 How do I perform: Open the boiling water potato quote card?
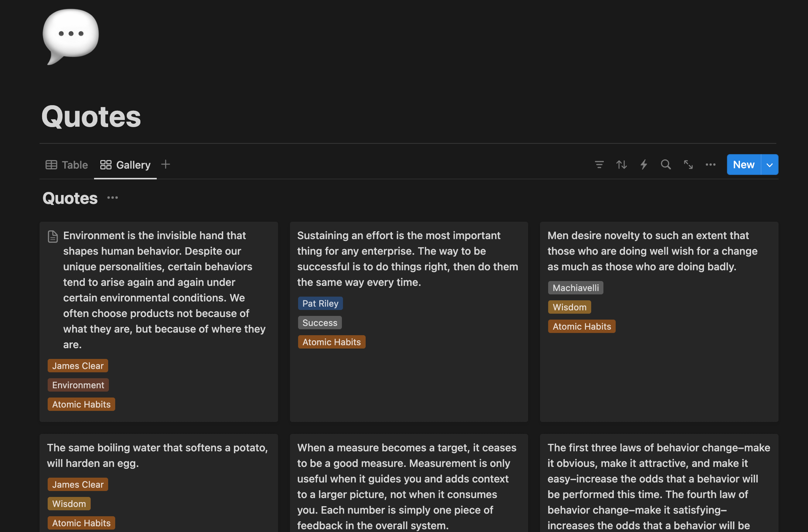pyautogui.click(x=158, y=483)
